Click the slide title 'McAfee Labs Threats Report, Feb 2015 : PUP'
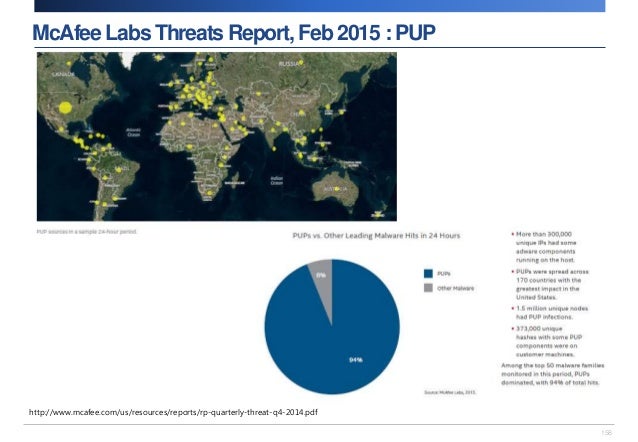 [x=234, y=33]
